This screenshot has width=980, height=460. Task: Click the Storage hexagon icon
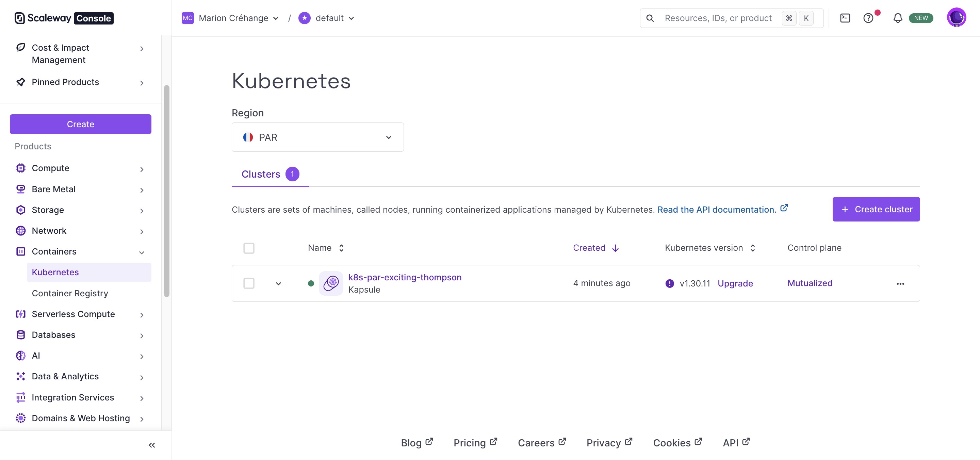pos(20,210)
